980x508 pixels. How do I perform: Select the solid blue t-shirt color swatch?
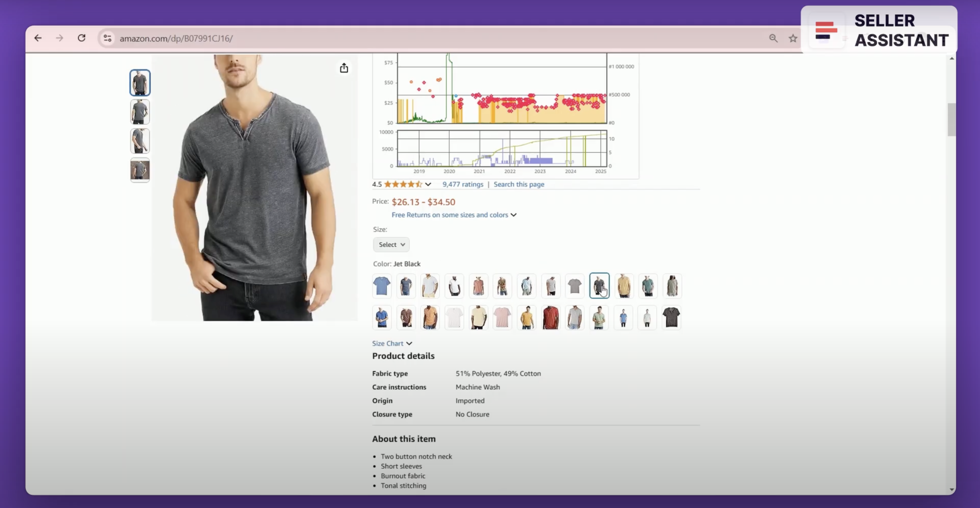381,286
